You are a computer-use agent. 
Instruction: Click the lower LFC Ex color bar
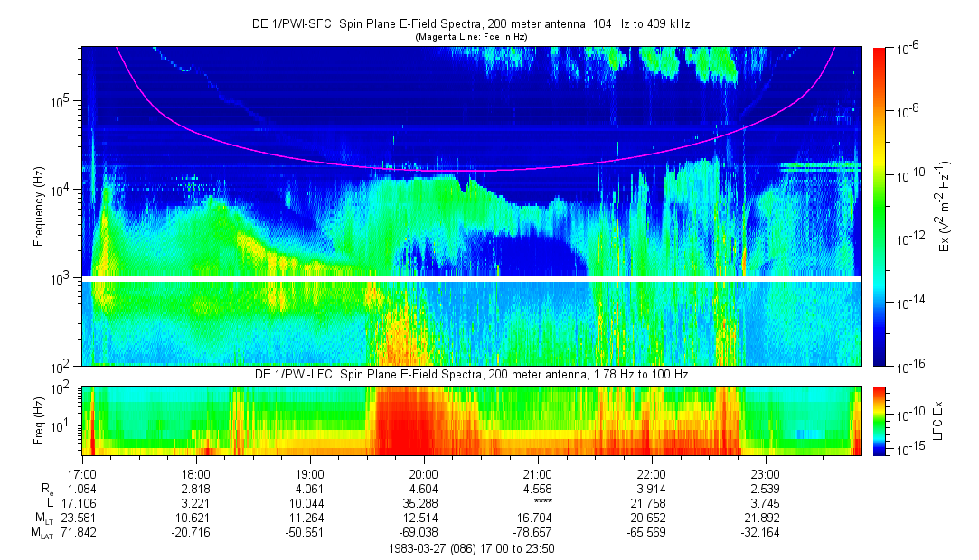pos(879,420)
